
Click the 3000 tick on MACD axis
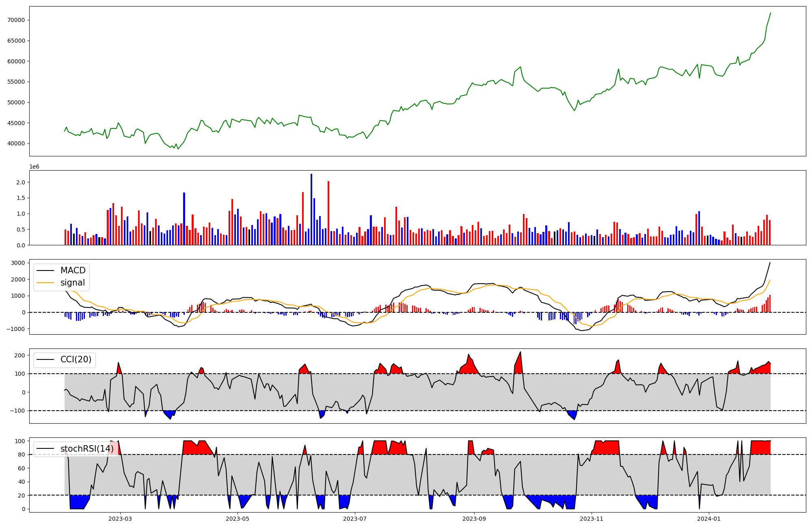tap(18, 263)
